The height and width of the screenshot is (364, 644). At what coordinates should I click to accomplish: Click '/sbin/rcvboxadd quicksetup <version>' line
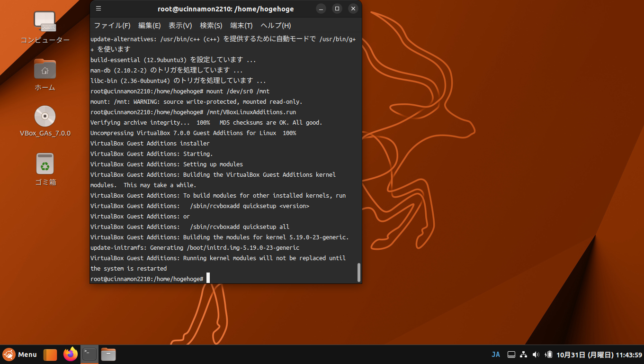[x=200, y=206]
